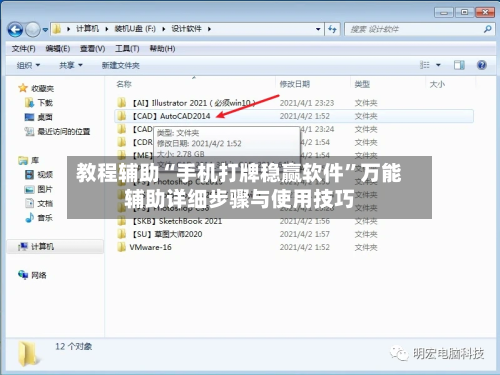The height and width of the screenshot is (375, 500).
Task: Select 计算机 in navigation pane
Action: click(42, 247)
